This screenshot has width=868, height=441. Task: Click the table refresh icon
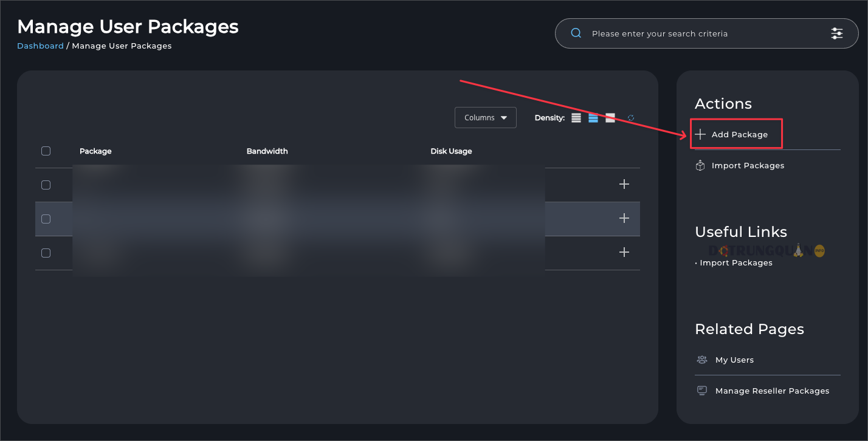(631, 118)
